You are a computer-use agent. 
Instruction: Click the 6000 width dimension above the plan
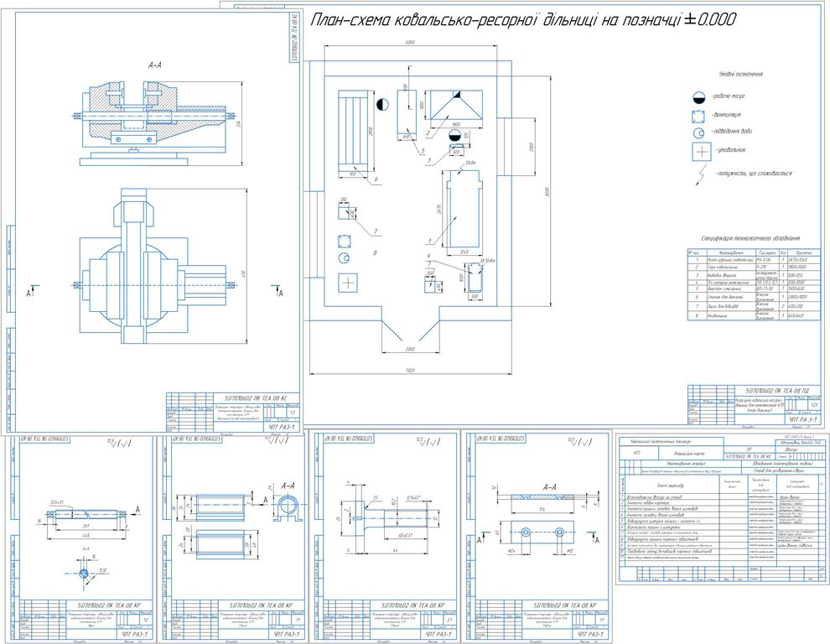point(410,43)
